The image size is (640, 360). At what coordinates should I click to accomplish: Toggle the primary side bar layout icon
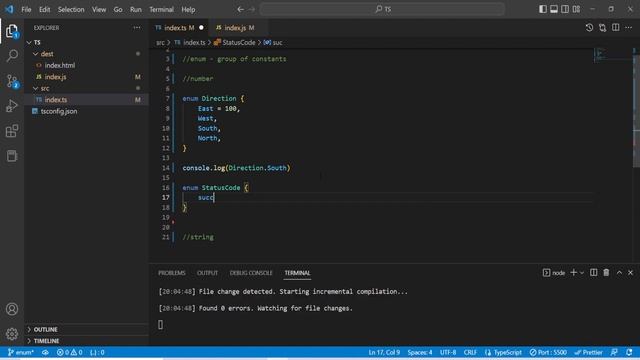[x=543, y=9]
